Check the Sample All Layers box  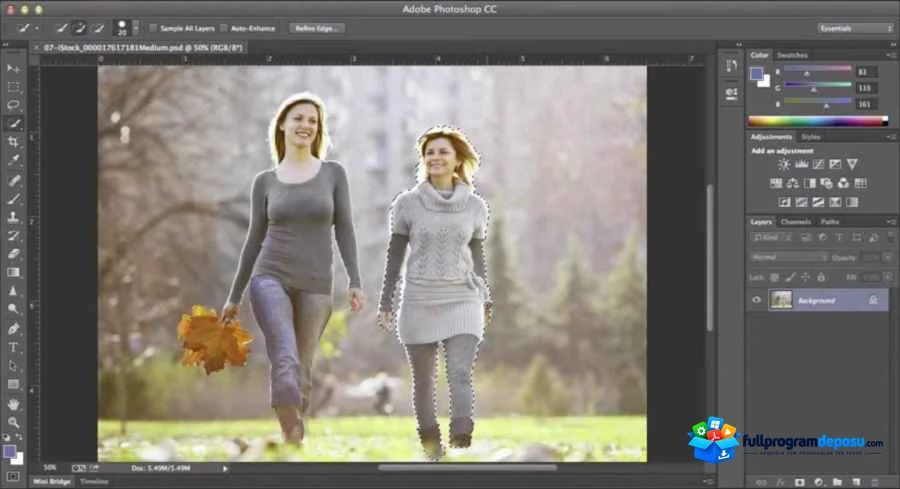point(153,28)
